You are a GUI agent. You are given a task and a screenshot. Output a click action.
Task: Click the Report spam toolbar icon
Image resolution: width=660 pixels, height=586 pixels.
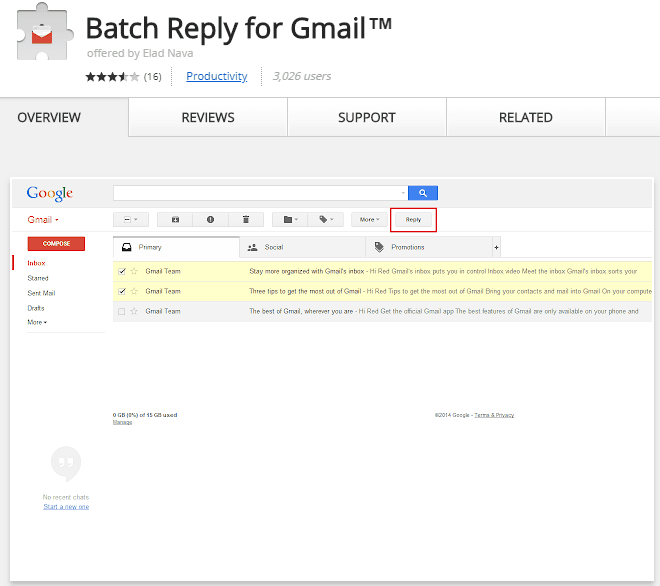click(x=210, y=220)
